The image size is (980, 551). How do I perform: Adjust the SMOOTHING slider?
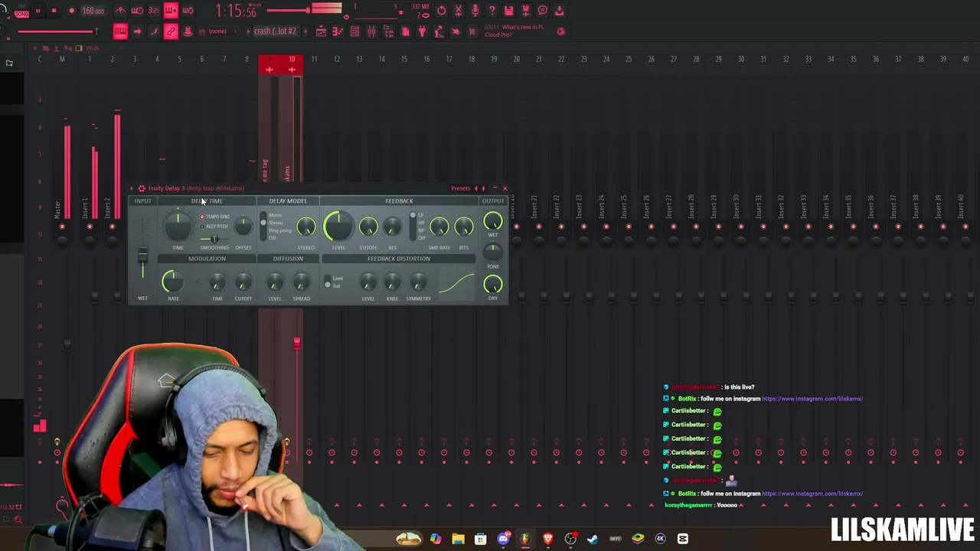(x=214, y=239)
